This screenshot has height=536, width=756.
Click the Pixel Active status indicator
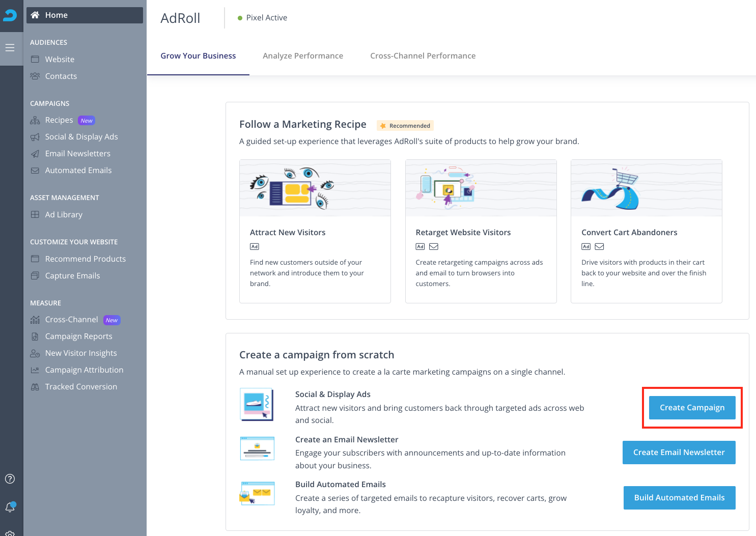(262, 18)
